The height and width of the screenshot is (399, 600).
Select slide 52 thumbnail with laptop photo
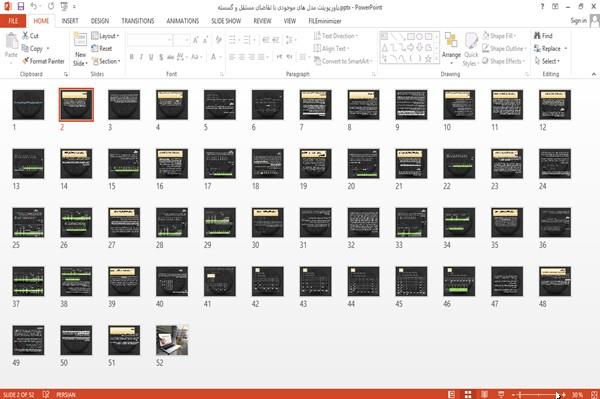click(x=172, y=340)
